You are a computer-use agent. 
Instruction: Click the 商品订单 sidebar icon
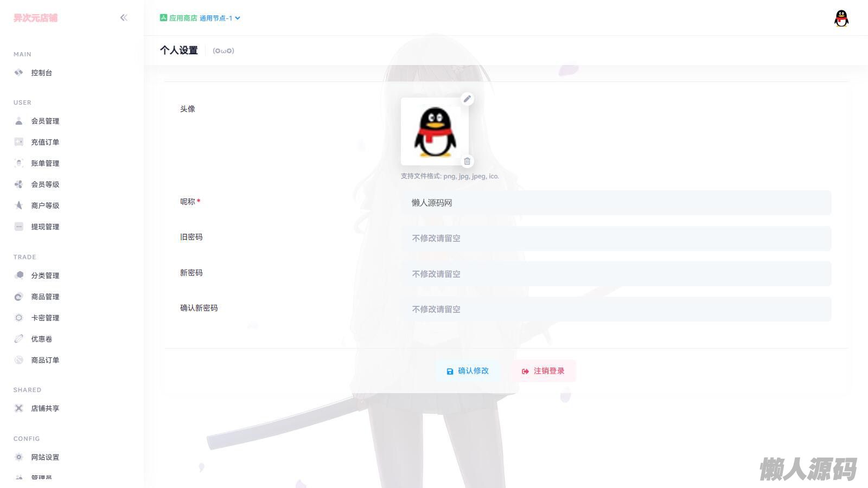tap(19, 360)
